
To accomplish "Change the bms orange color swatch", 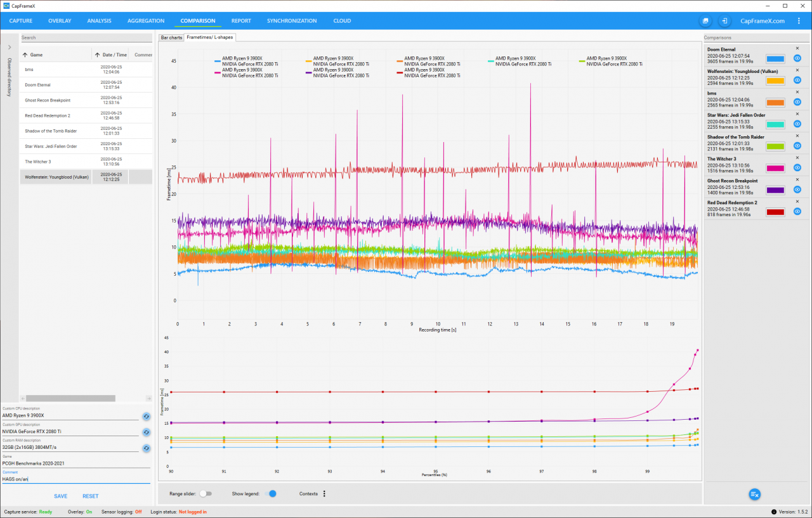I will (x=776, y=102).
